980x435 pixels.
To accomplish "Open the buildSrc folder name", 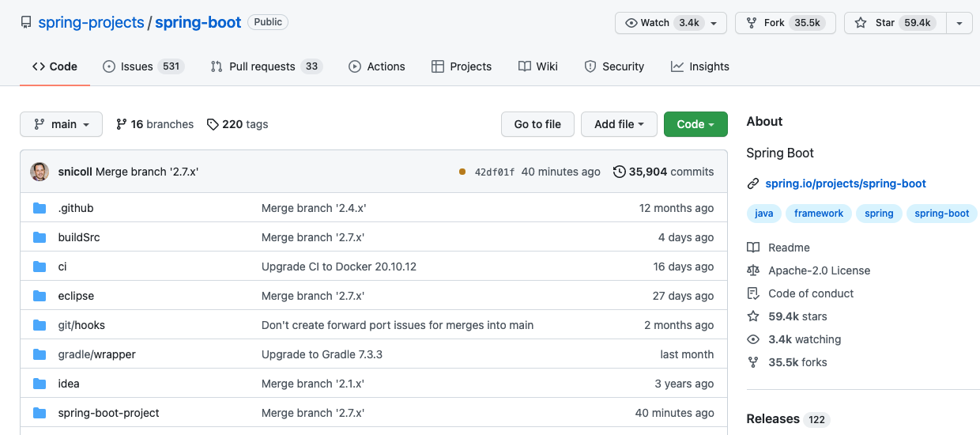I will click(x=79, y=237).
